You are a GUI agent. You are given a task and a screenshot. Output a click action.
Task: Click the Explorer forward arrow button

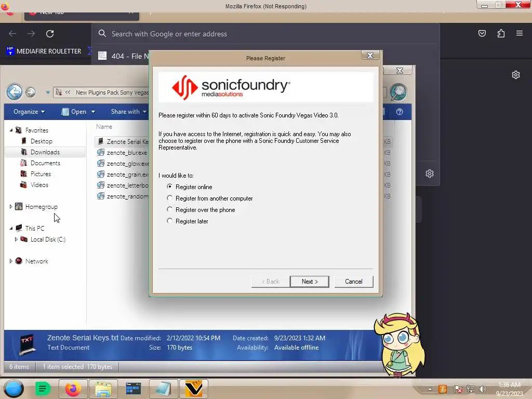[31, 92]
